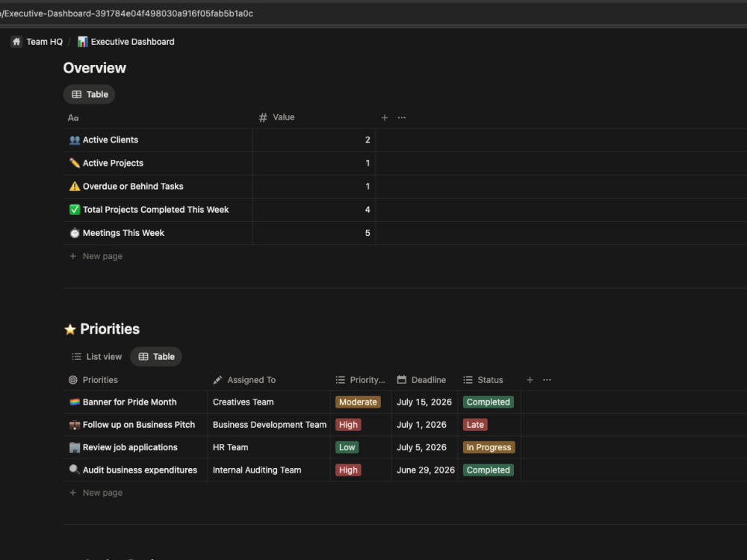
Task: Switch to the Overview Table view tab
Action: click(90, 95)
